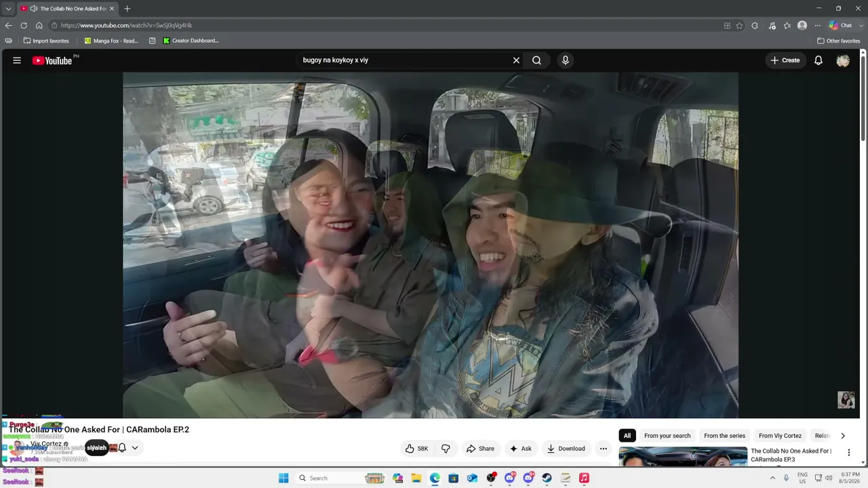Submit the search with magnifier button
Image resolution: width=868 pixels, height=488 pixels.
click(536, 60)
